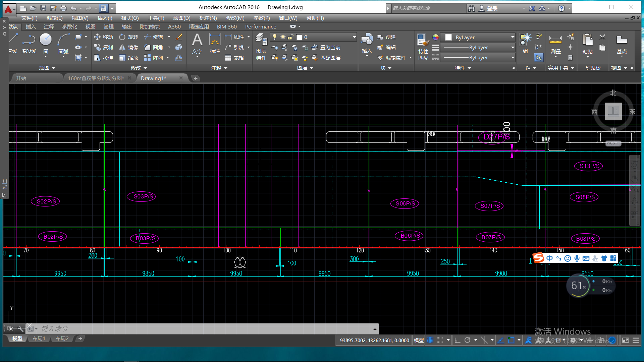Click the Mirror (镜像) tool icon
The height and width of the screenshot is (362, 644).
[x=123, y=48]
